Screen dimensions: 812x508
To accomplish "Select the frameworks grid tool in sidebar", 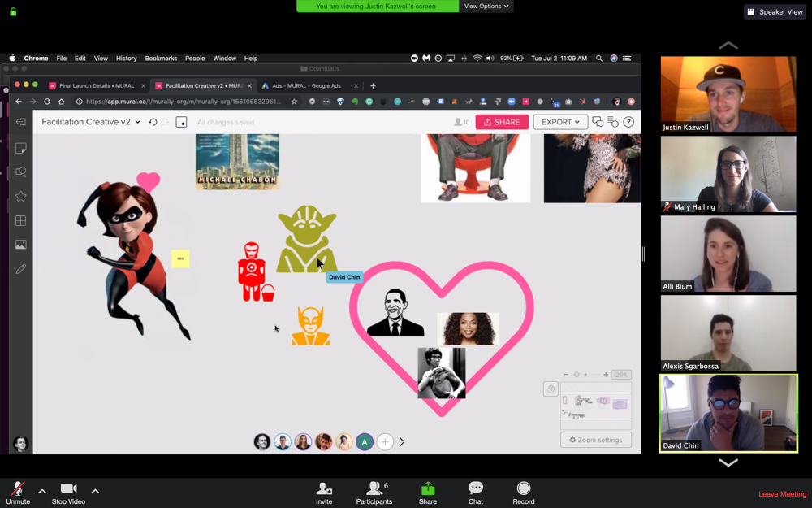I will [x=21, y=221].
